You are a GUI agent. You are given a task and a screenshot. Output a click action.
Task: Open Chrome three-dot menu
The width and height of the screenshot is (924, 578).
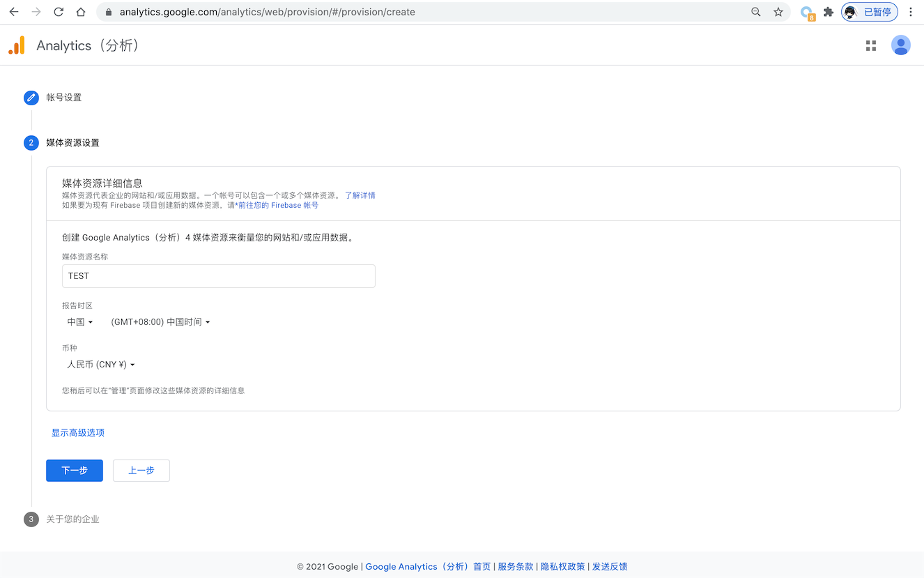point(910,12)
